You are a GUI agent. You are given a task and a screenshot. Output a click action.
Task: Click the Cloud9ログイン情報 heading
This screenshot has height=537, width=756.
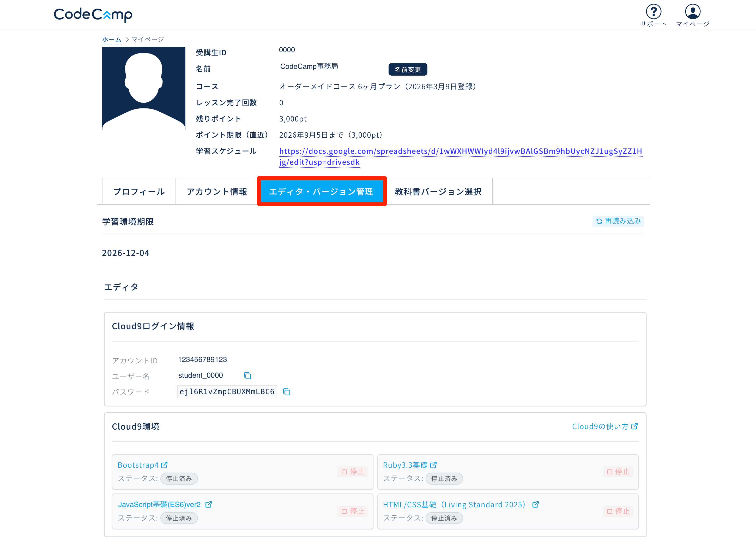153,326
